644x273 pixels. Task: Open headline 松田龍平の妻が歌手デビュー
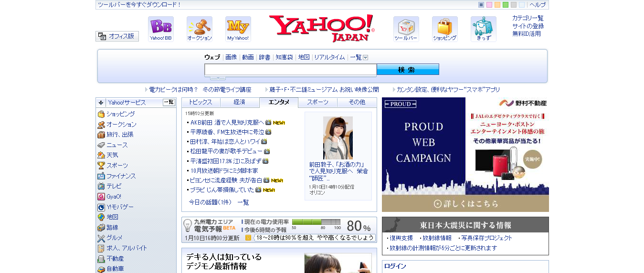226,151
